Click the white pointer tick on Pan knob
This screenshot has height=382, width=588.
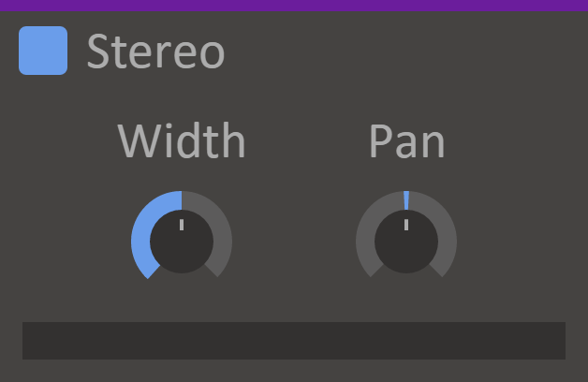click(x=406, y=225)
